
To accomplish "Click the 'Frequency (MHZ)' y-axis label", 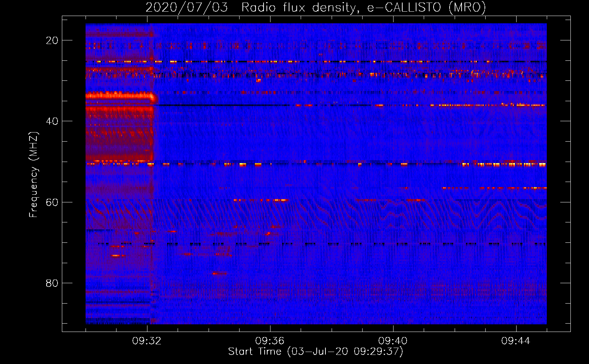I will coord(33,174).
